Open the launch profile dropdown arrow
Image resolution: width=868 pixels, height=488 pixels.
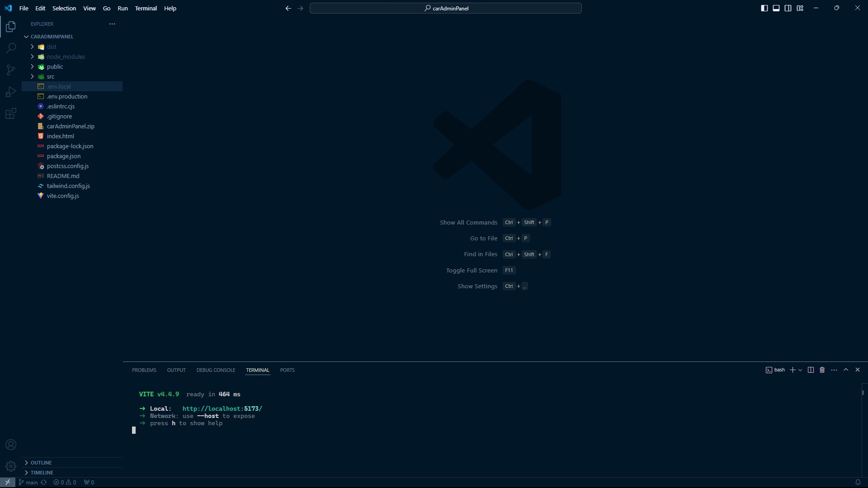(800, 370)
